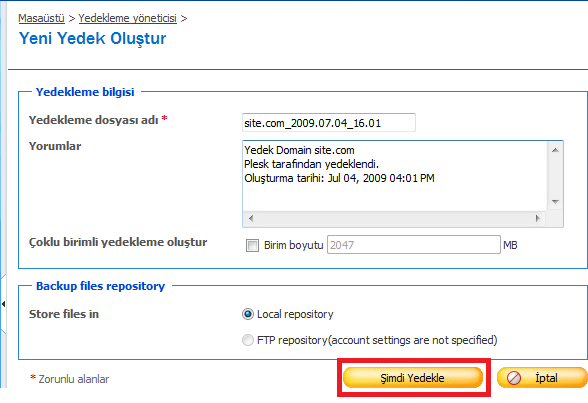Viewport: 588px width, 403px height.
Task: Click the comments box scroll-left arrow
Action: [x=251, y=218]
